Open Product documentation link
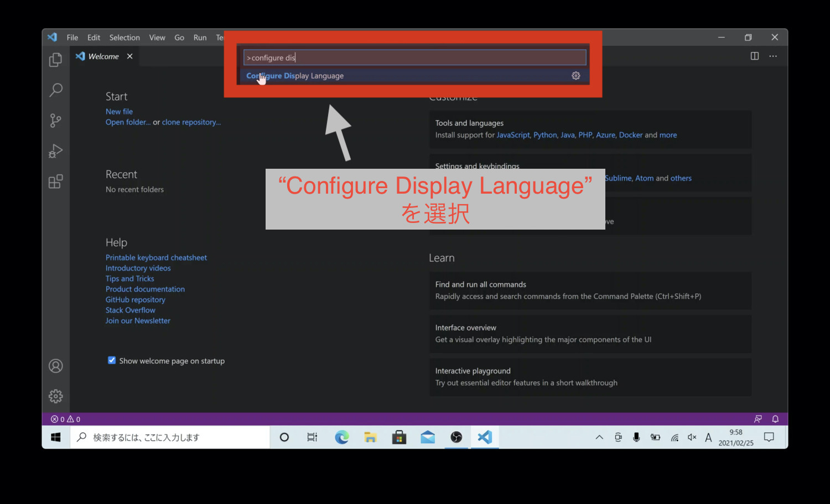The height and width of the screenshot is (504, 830). pos(145,289)
